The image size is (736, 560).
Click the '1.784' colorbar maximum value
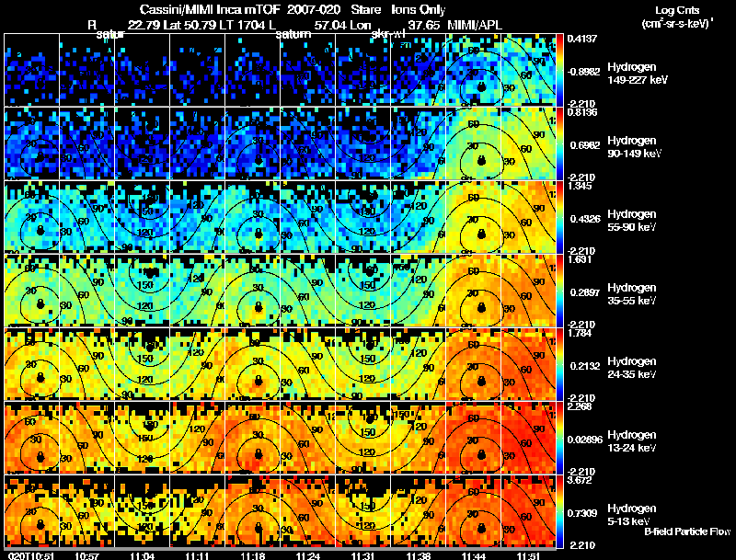point(580,333)
